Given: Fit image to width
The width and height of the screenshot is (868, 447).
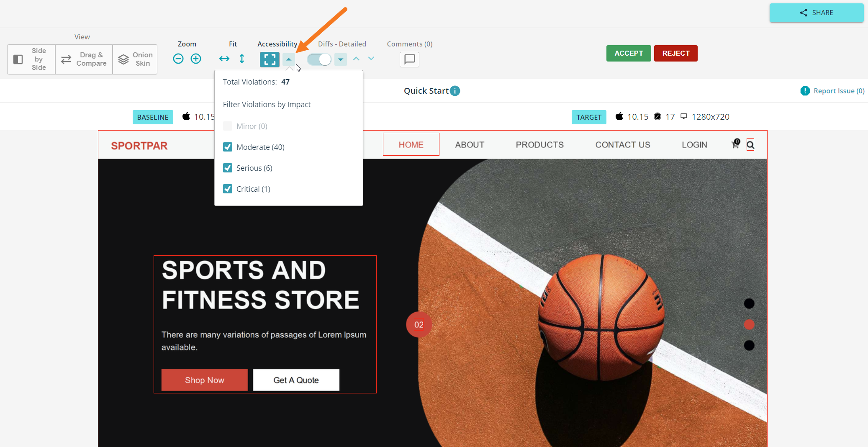Looking at the screenshot, I should [x=224, y=59].
